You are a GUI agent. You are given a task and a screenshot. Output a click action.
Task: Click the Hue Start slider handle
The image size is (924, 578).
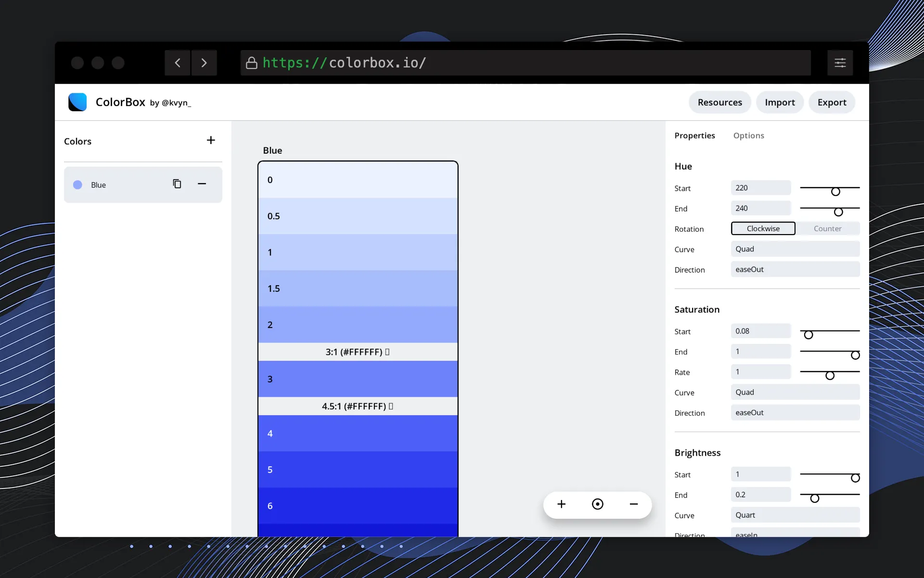pyautogui.click(x=835, y=192)
